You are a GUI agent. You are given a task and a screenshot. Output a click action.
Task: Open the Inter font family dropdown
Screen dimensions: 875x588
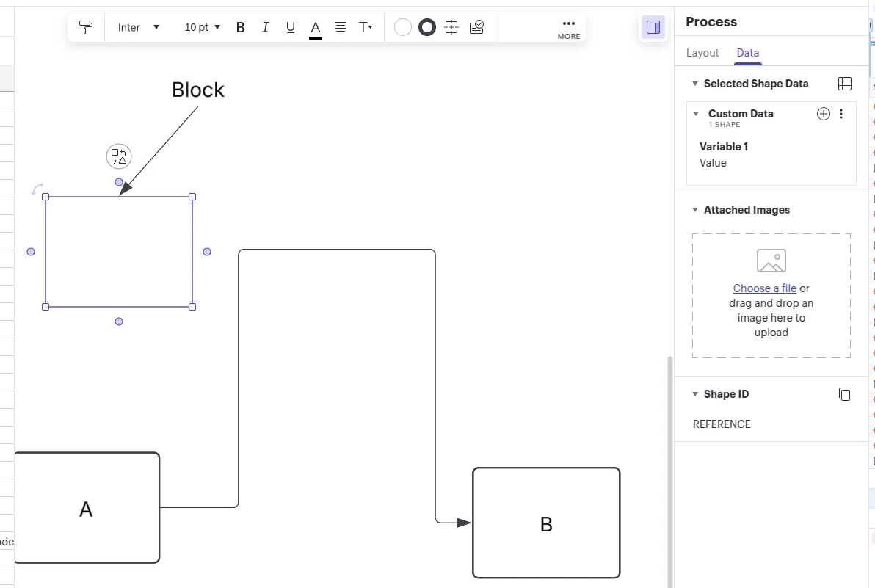(x=139, y=27)
